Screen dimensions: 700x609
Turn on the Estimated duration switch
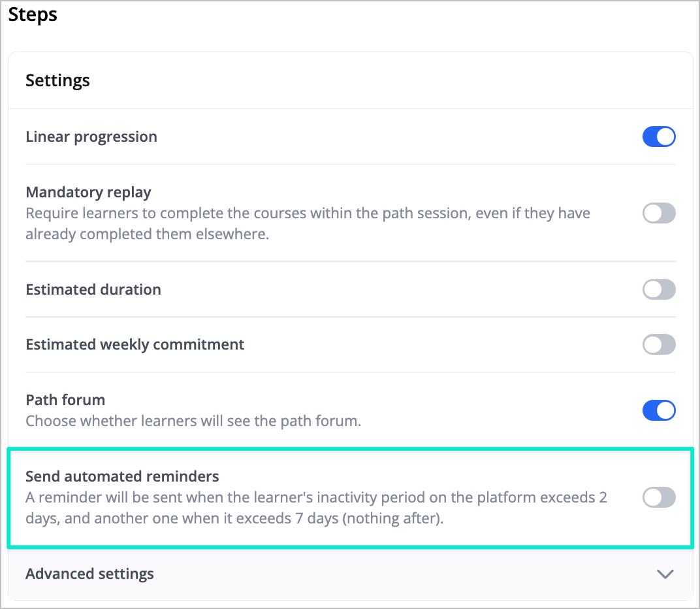(659, 289)
